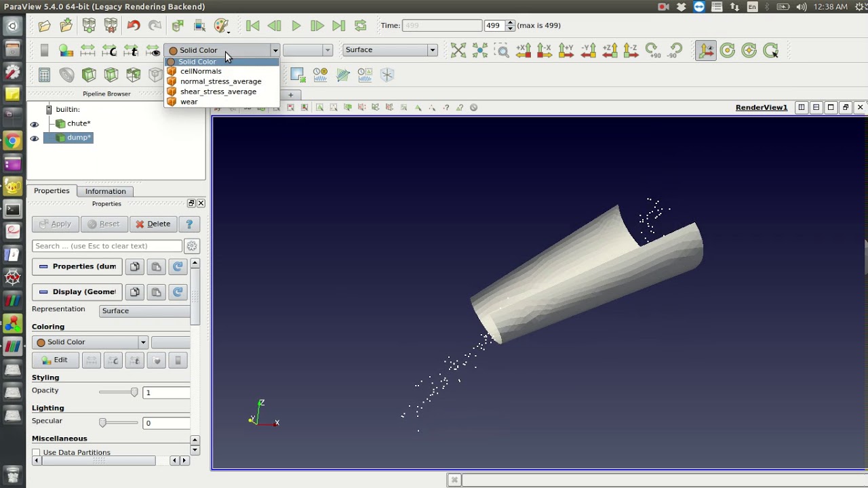868x488 pixels.
Task: Click the Edit Color Map toolbar icon
Action: point(66,50)
